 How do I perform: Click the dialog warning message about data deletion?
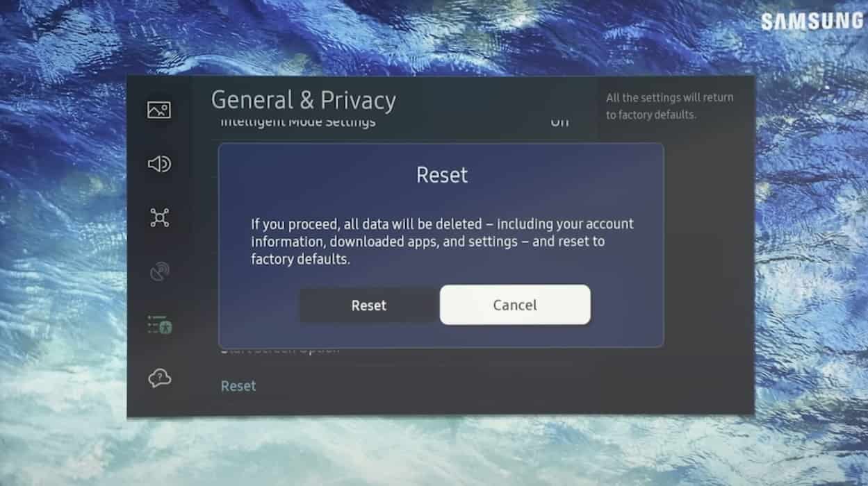(442, 242)
